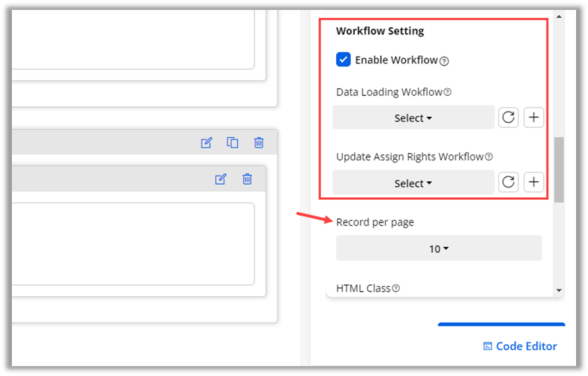Delete the upper section using its trash icon
This screenshot has height=376, width=588.
[259, 142]
